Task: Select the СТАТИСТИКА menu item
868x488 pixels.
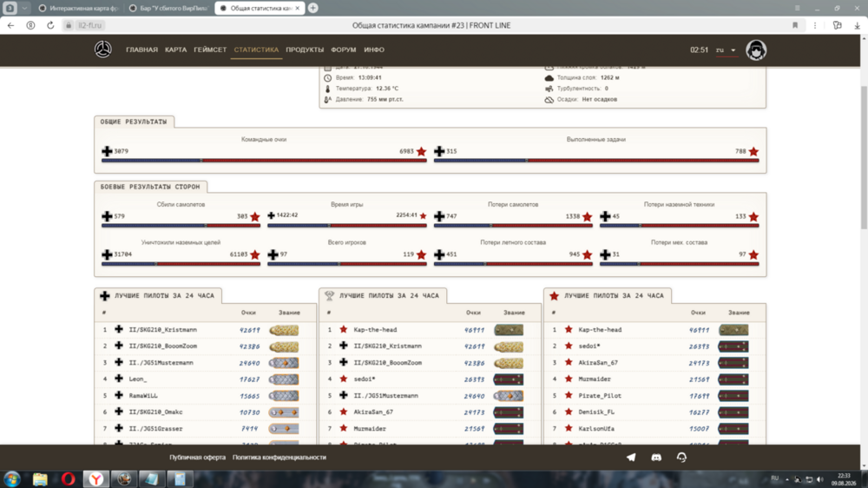Action: point(256,49)
